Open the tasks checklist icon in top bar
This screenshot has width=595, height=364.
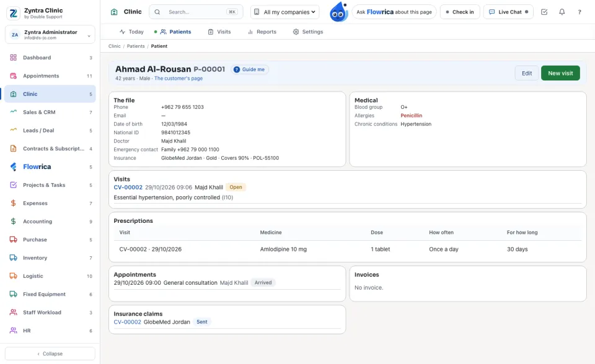[544, 12]
